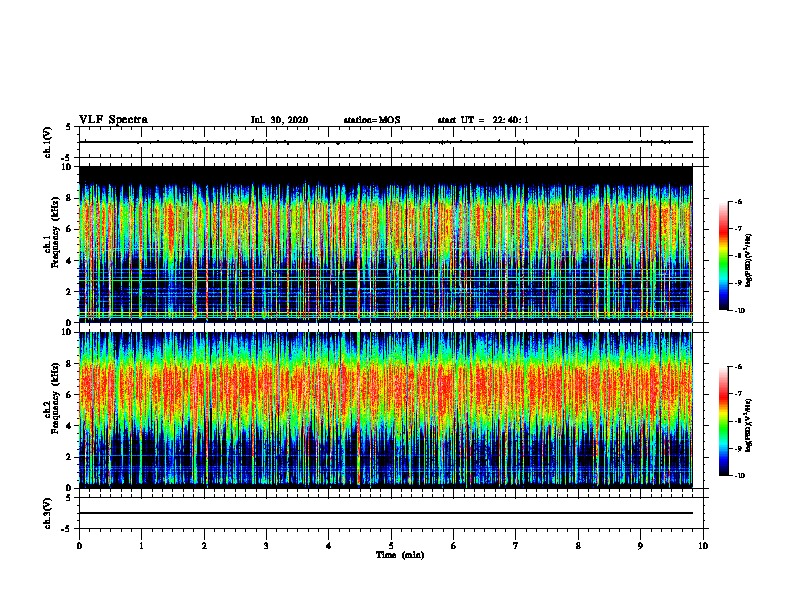The width and height of the screenshot is (792, 612).
Task: Click time axis tick label "1"
Action: pyautogui.click(x=141, y=545)
